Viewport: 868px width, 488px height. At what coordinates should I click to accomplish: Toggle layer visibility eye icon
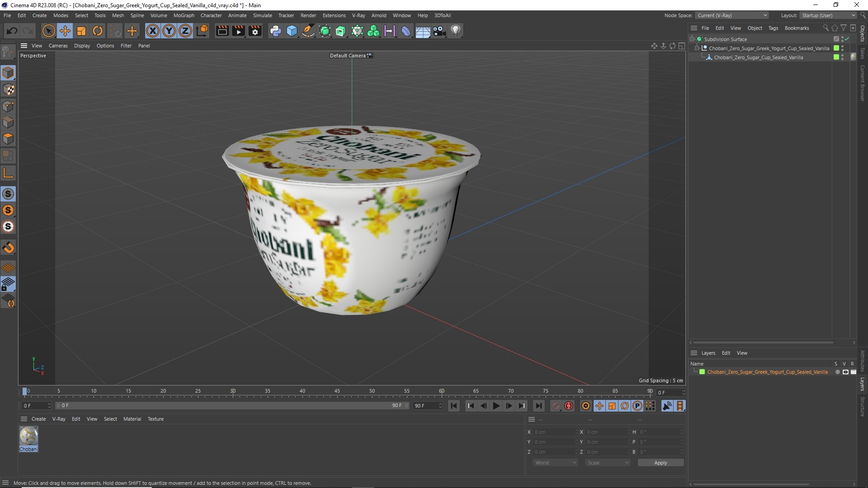click(845, 372)
